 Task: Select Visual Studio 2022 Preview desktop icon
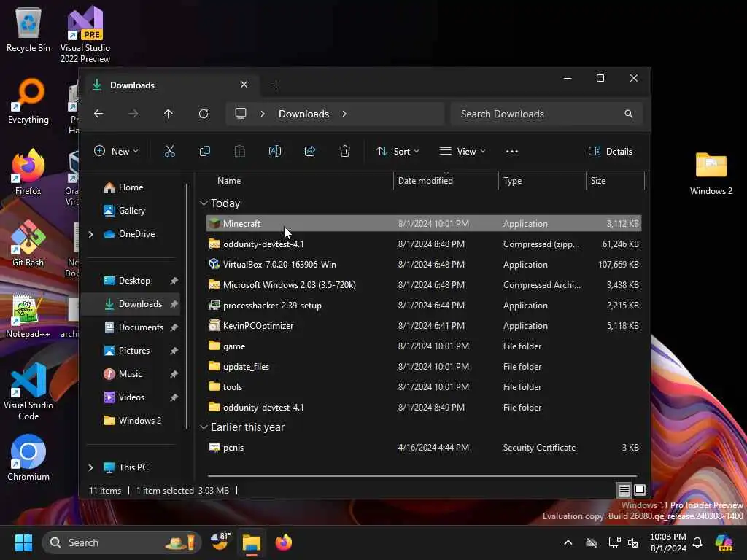[85, 34]
